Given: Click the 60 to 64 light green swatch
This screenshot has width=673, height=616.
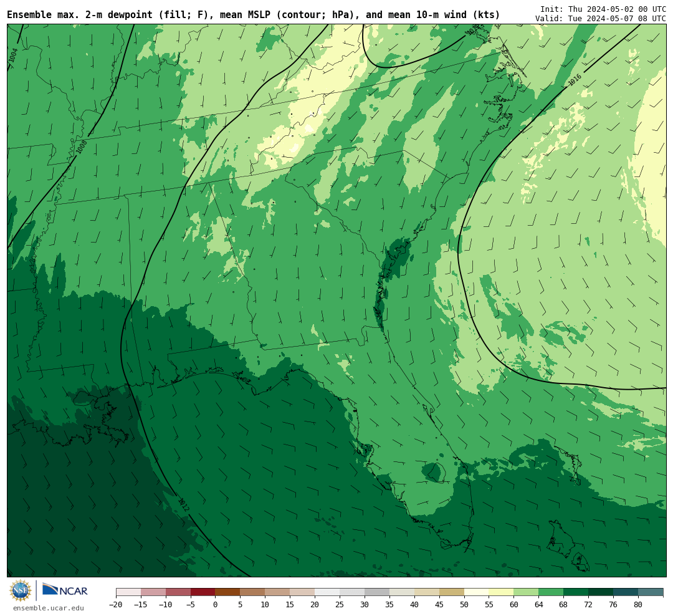Looking at the screenshot, I should (x=527, y=592).
